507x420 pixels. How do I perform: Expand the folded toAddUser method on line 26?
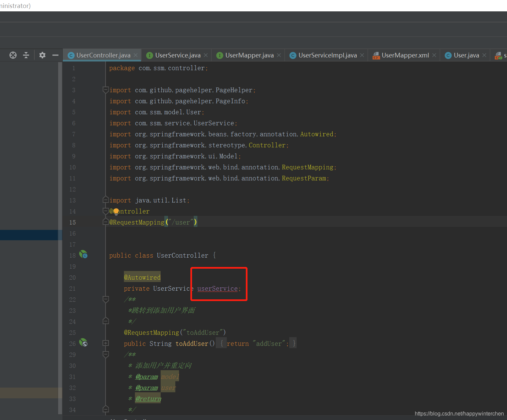click(106, 343)
